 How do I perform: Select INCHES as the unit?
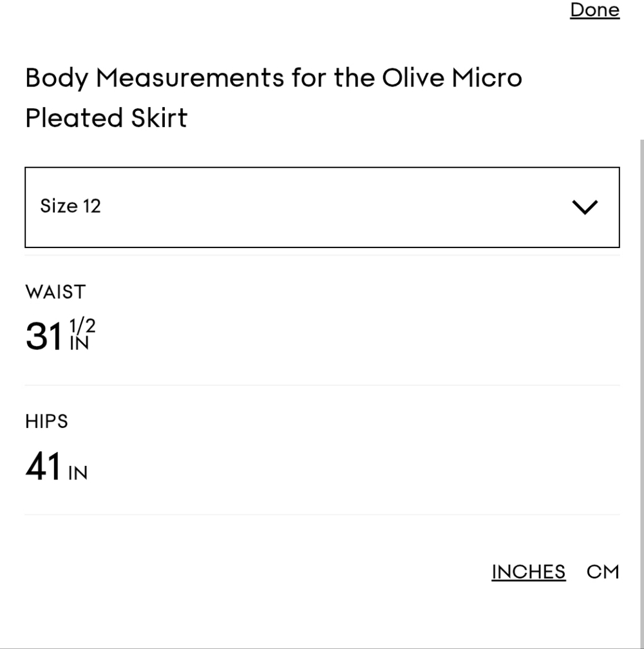pyautogui.click(x=528, y=572)
